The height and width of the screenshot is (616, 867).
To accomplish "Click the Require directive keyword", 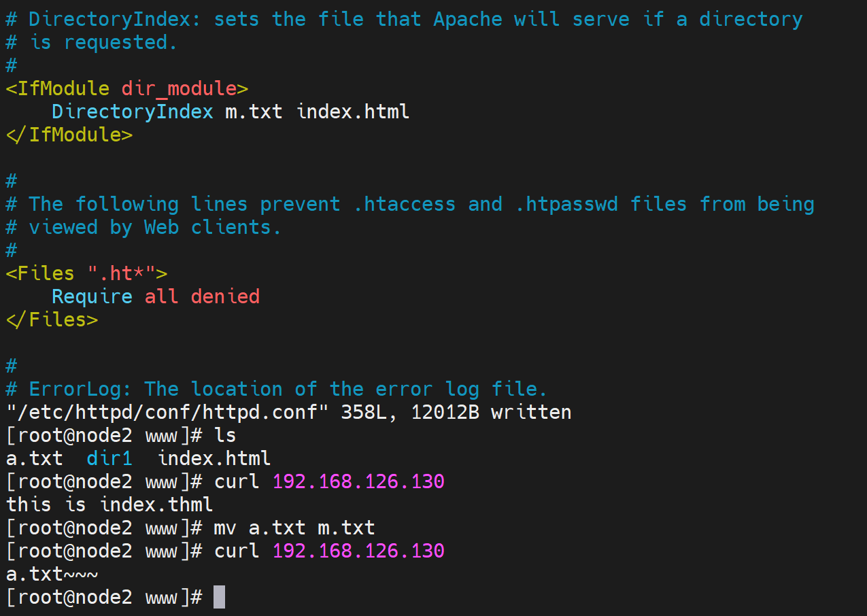I will click(x=92, y=296).
